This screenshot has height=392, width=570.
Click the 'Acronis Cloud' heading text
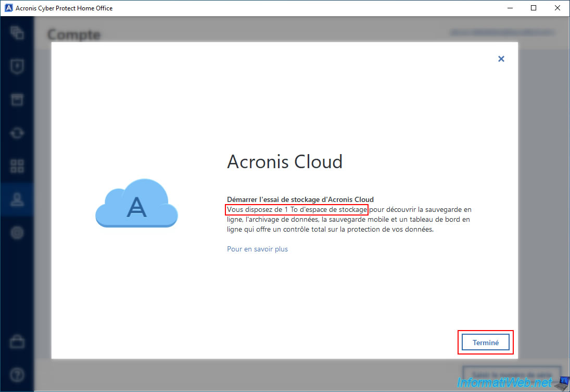point(285,161)
